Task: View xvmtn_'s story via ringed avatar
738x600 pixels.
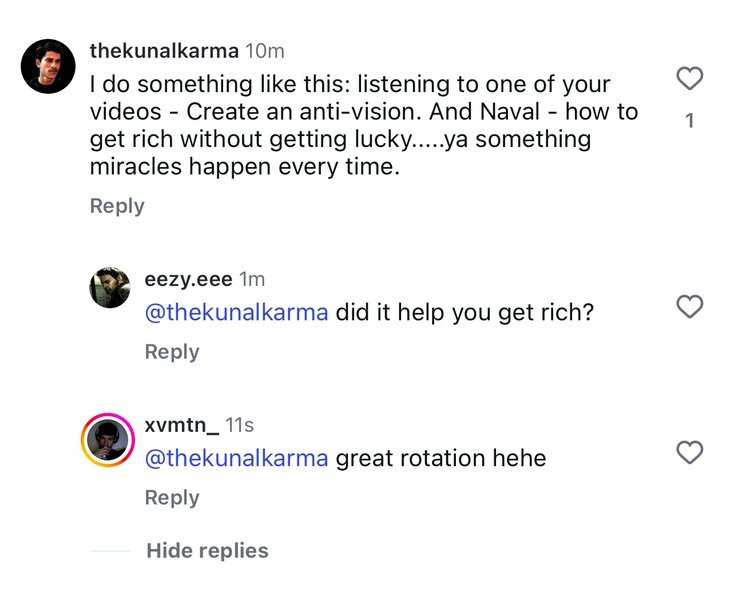Action: (109, 440)
